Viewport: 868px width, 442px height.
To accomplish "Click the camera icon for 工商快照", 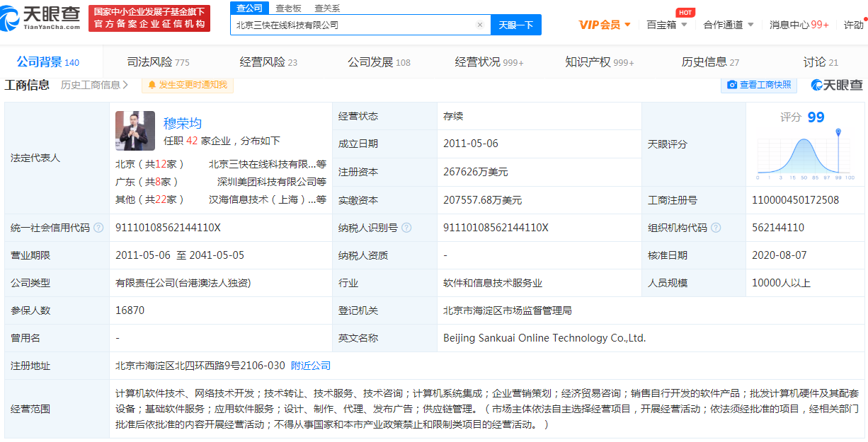I will tap(732, 85).
